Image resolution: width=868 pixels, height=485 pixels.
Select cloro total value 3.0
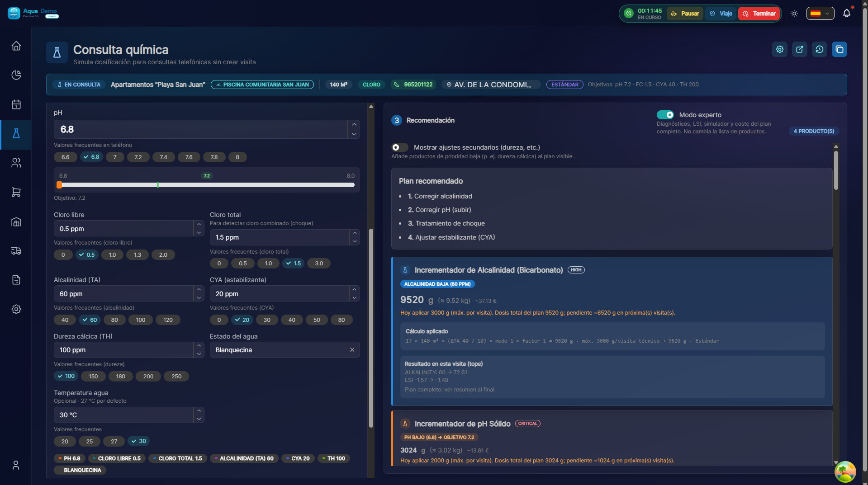pos(319,264)
